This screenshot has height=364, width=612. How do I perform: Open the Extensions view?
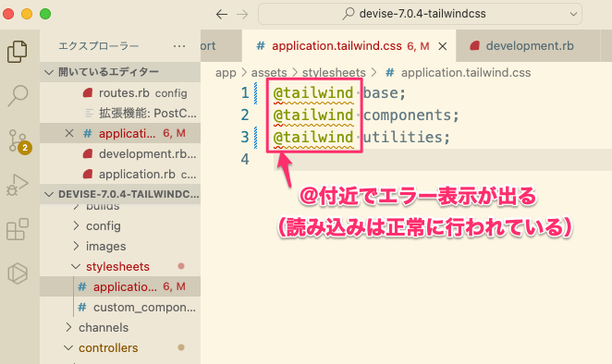(x=18, y=229)
